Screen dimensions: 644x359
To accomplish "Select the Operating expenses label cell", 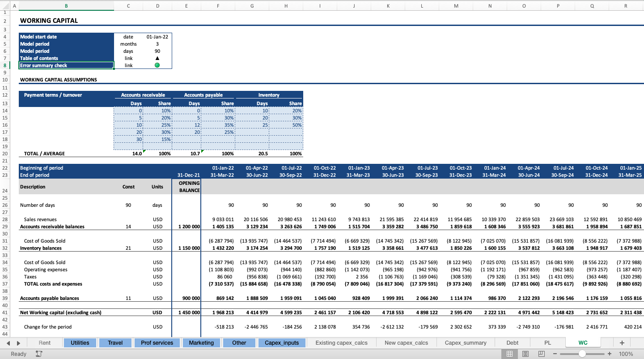I will [66, 269].
